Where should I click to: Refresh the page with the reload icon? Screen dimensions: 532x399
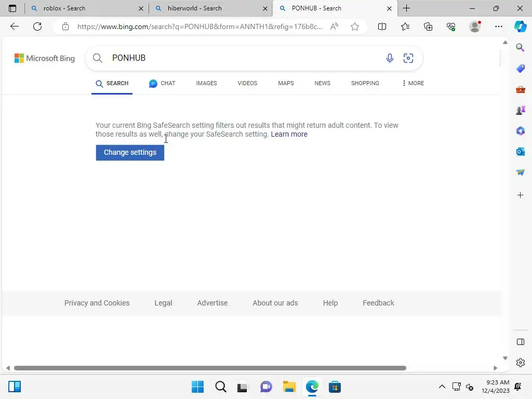[x=37, y=26]
